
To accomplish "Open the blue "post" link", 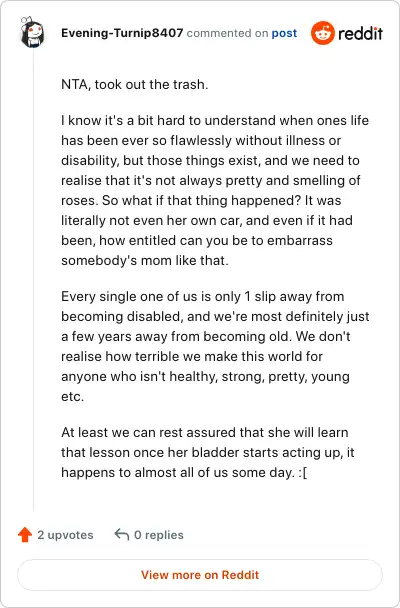I will coord(284,33).
